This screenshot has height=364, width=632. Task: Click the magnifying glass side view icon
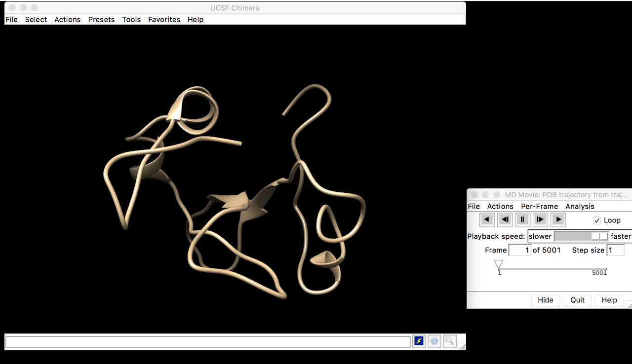(x=450, y=341)
